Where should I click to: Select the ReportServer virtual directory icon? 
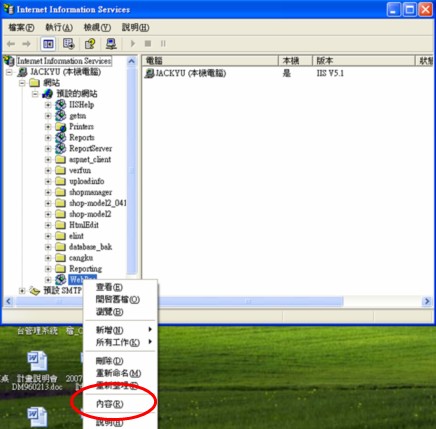61,148
